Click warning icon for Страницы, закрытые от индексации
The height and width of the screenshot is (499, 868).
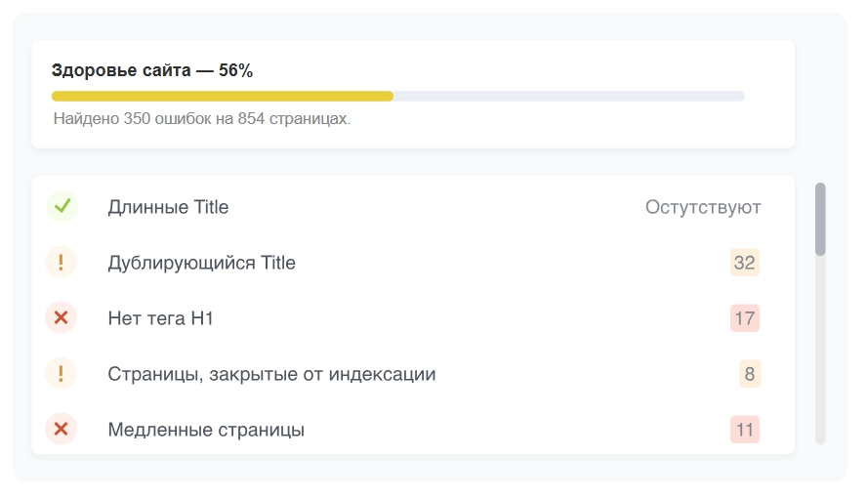(x=62, y=374)
